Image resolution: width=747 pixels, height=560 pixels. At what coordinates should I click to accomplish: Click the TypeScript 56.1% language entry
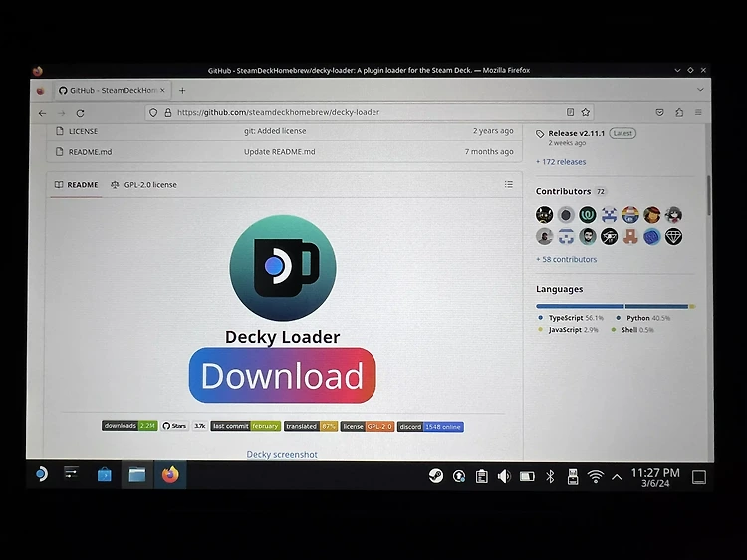tap(571, 318)
